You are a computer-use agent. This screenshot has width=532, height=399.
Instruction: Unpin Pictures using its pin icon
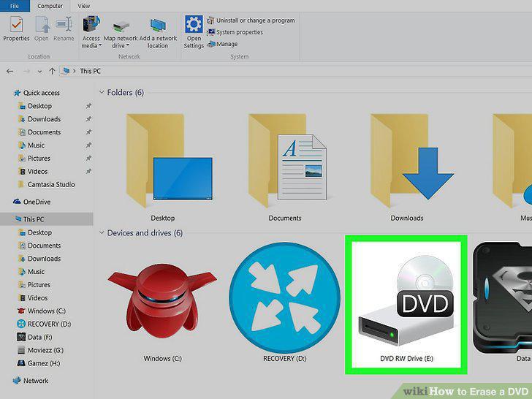pos(88,158)
